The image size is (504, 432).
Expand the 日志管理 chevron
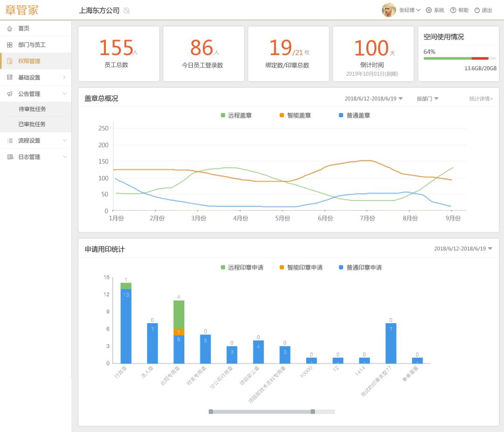tap(64, 157)
